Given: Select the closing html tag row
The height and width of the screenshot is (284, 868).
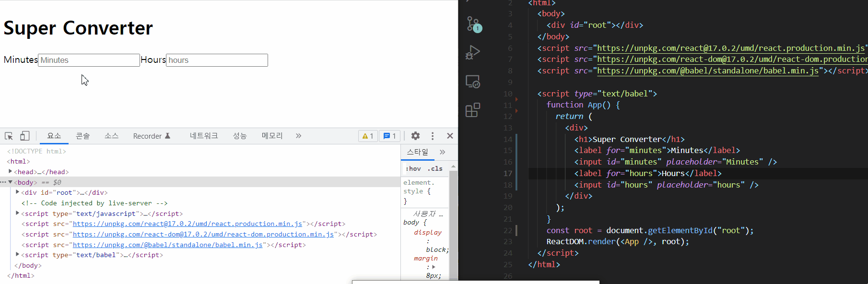Looking at the screenshot, I should click(x=21, y=276).
